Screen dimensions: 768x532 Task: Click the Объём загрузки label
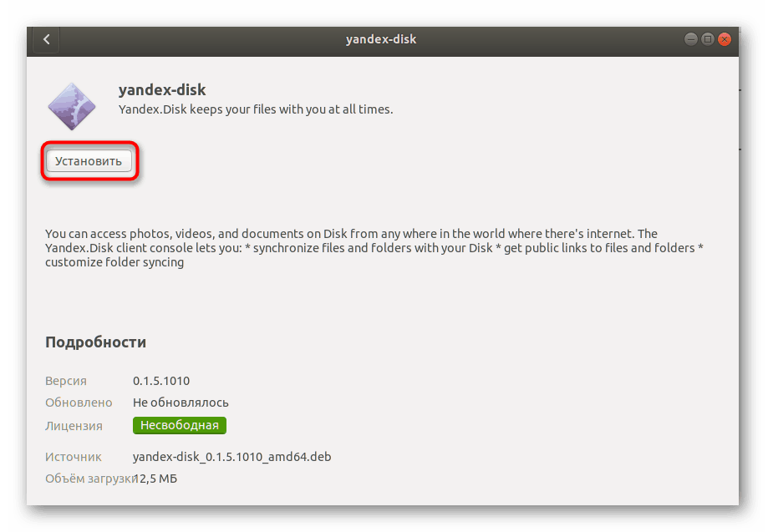(92, 479)
